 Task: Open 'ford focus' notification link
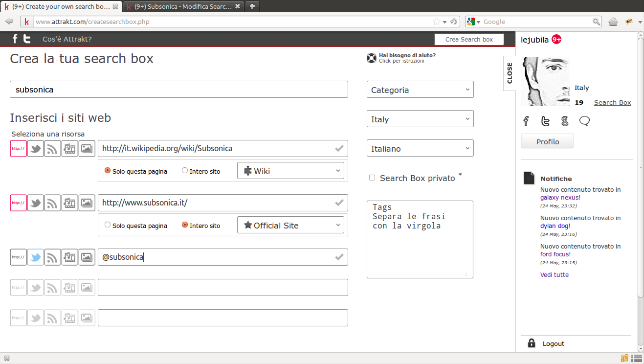point(555,254)
